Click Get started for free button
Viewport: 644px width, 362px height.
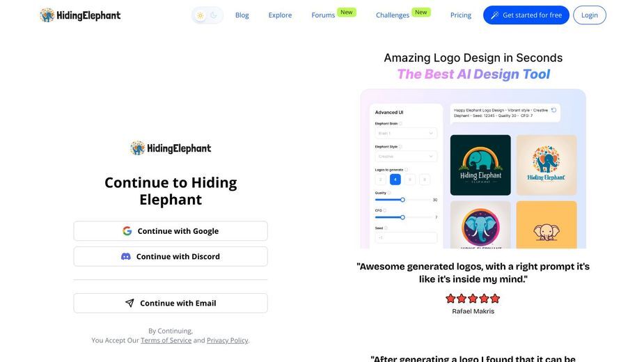click(526, 15)
